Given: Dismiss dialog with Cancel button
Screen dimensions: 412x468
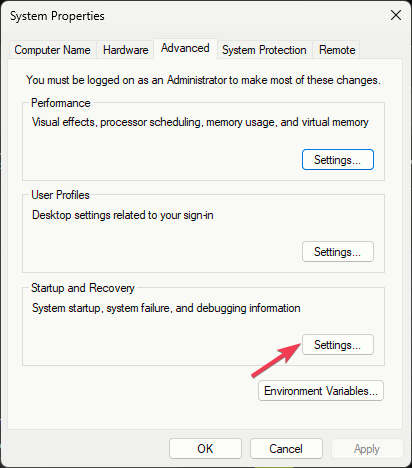Looking at the screenshot, I should (x=286, y=449).
